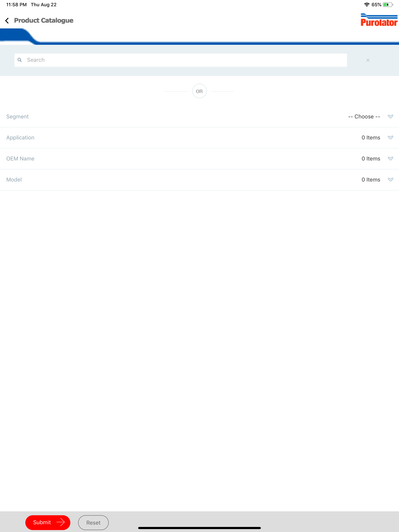Tap the battery status icon

[x=388, y=4]
